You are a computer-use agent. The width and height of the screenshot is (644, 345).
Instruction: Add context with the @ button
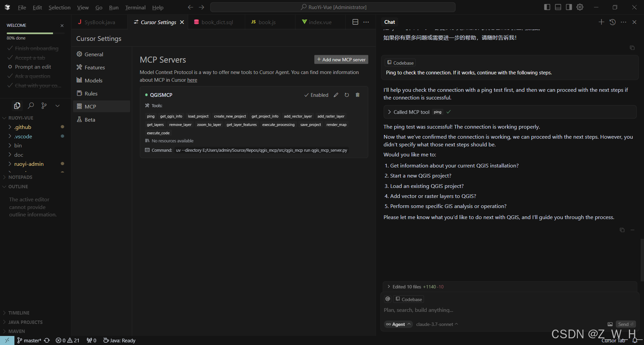[x=388, y=299]
